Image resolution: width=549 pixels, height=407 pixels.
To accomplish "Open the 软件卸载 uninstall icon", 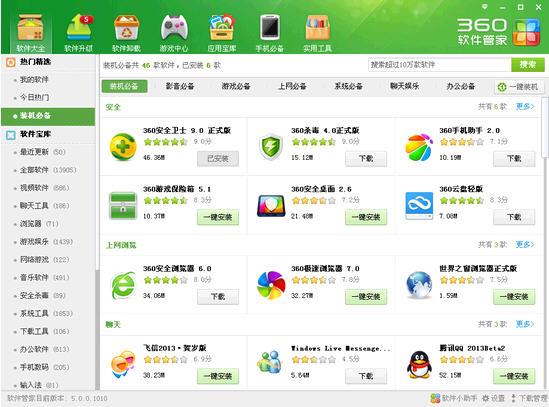I will [x=126, y=33].
